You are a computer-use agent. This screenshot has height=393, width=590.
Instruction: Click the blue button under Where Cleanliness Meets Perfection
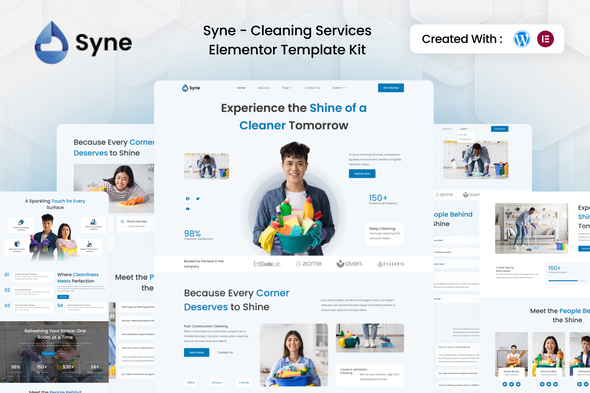click(x=63, y=297)
